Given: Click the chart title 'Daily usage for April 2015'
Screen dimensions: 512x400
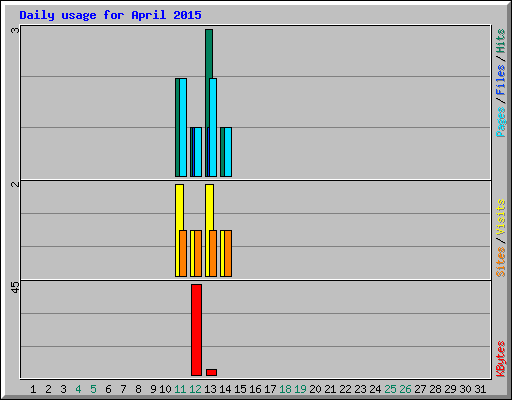Looking at the screenshot, I should [110, 15].
